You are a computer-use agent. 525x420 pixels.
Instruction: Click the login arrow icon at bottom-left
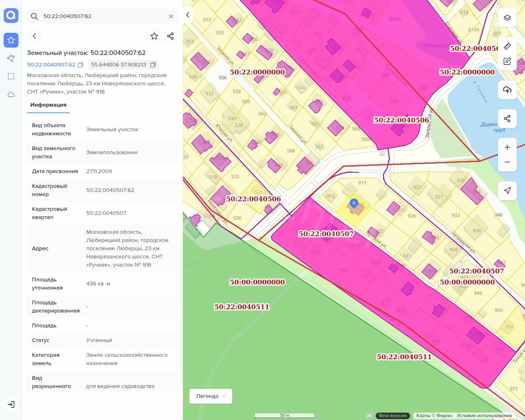[11, 404]
